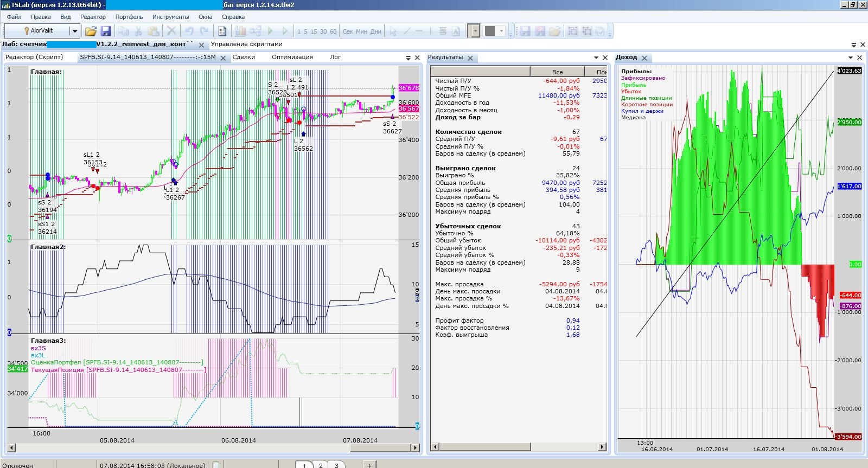
Task: Click the bar chart toolbar icon
Action: pyautogui.click(x=240, y=31)
